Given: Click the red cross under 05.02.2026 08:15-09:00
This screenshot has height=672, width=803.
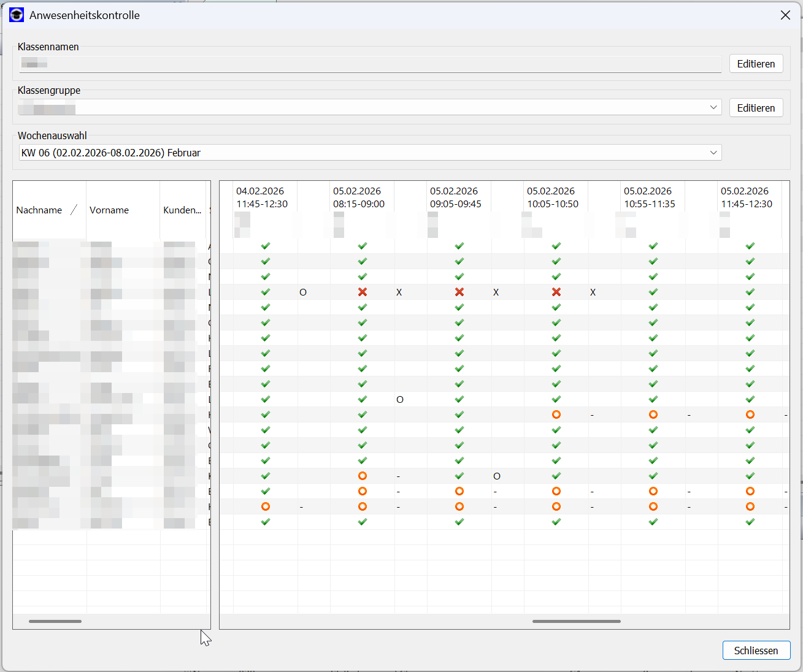Looking at the screenshot, I should click(x=363, y=292).
